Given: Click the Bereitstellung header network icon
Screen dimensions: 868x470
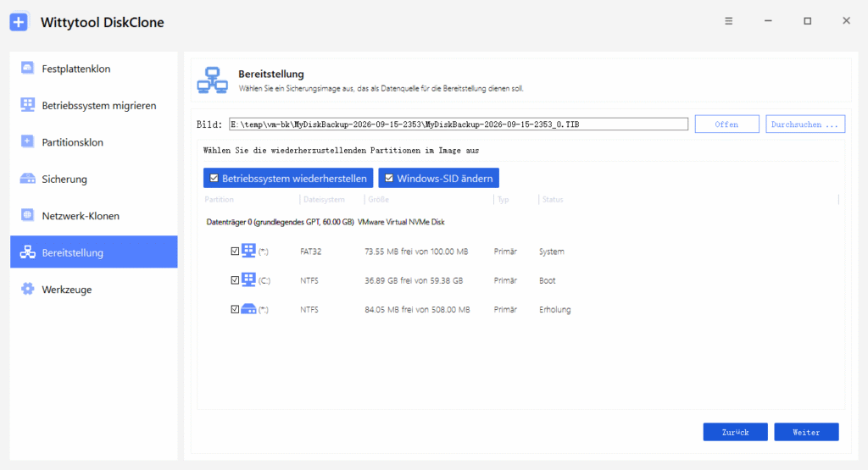Looking at the screenshot, I should click(x=213, y=80).
